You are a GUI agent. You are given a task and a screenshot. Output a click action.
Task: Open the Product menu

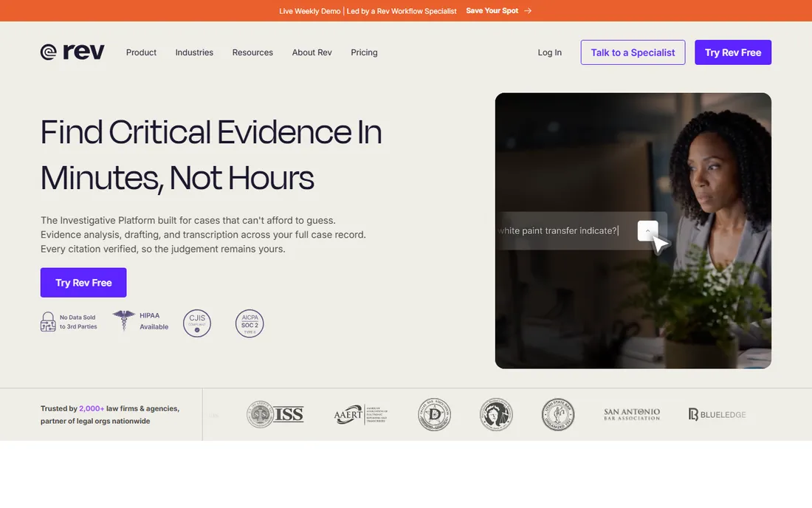pyautogui.click(x=141, y=52)
